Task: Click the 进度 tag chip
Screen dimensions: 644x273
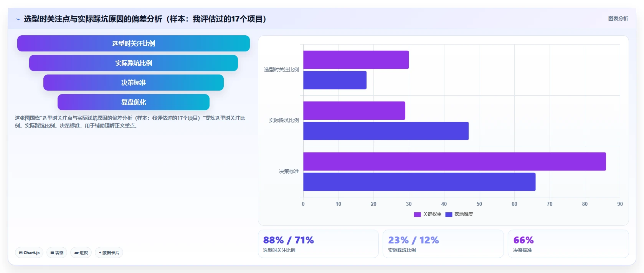Action: 81,253
